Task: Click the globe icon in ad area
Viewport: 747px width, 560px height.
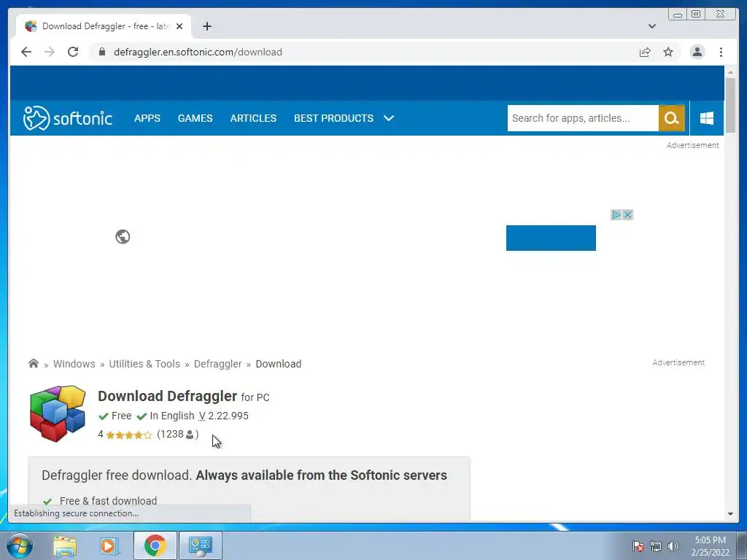Action: (x=123, y=237)
